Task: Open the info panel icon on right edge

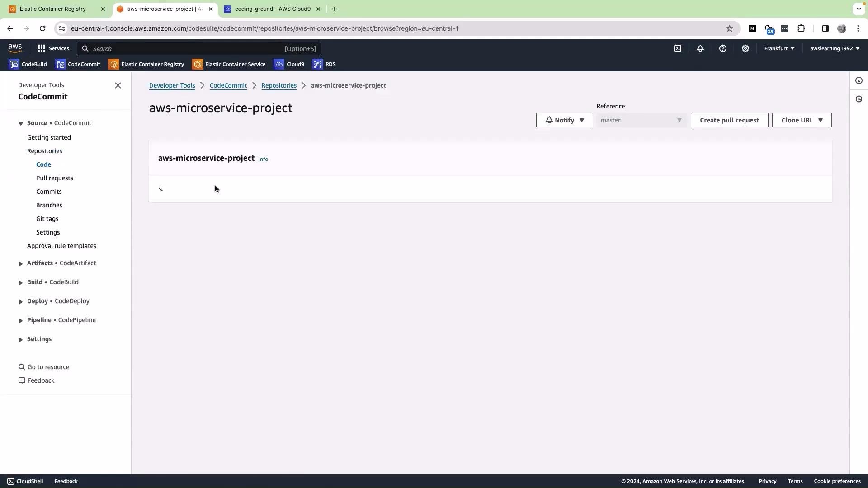Action: pos(859,80)
